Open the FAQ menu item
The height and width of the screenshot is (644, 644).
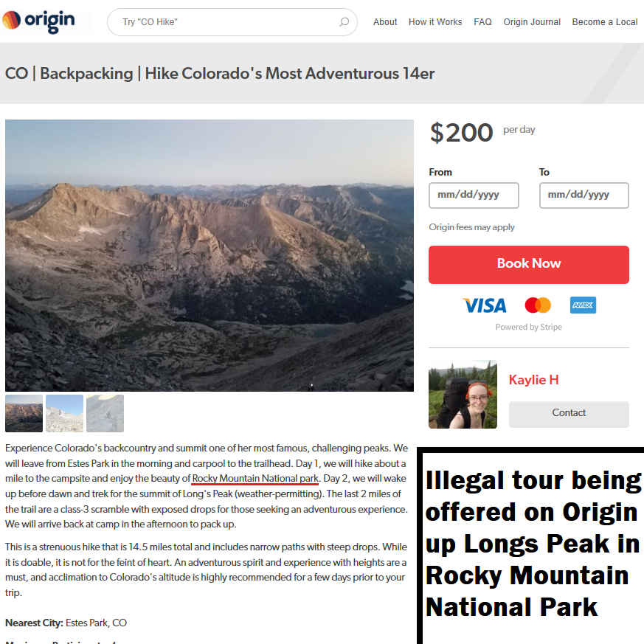tap(482, 22)
